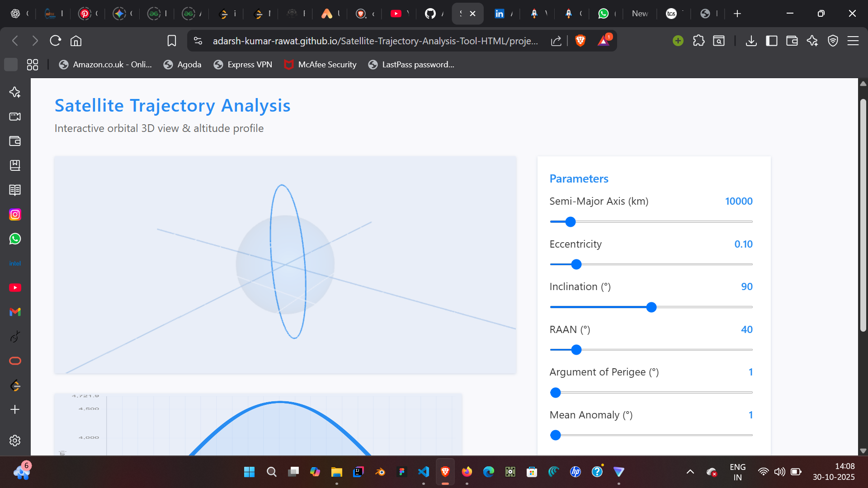The height and width of the screenshot is (488, 868).
Task: Open Downloads from the browser toolbar
Action: (x=751, y=41)
